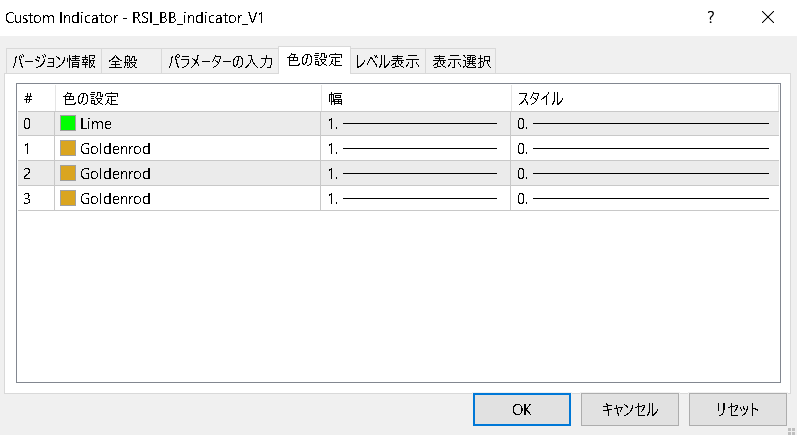Click the Lime color swatch in row 0
Viewport: 797px width, 435px height.
coord(68,124)
